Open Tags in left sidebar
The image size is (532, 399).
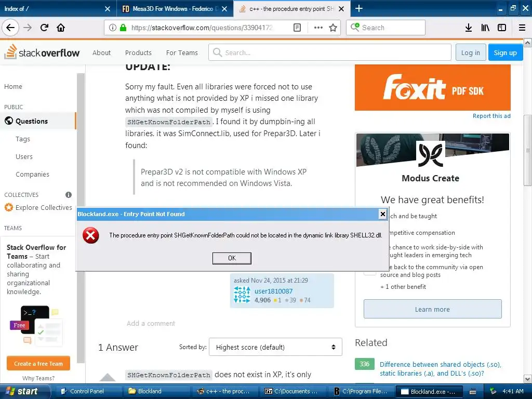coord(23,139)
